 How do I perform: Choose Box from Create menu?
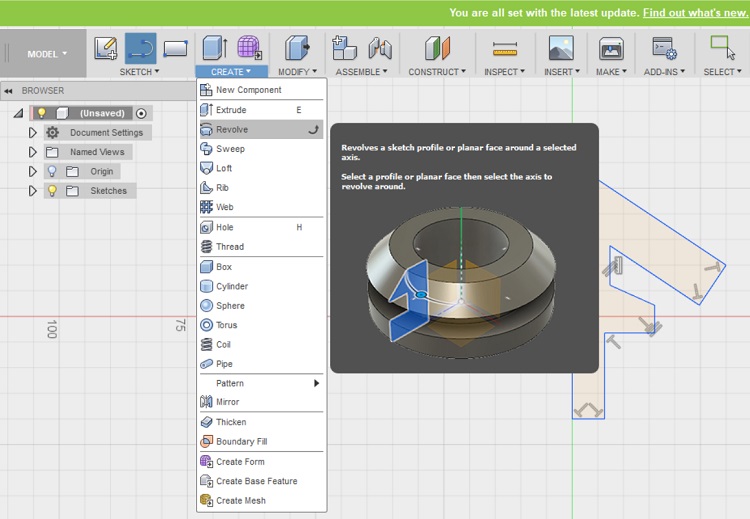[262, 267]
